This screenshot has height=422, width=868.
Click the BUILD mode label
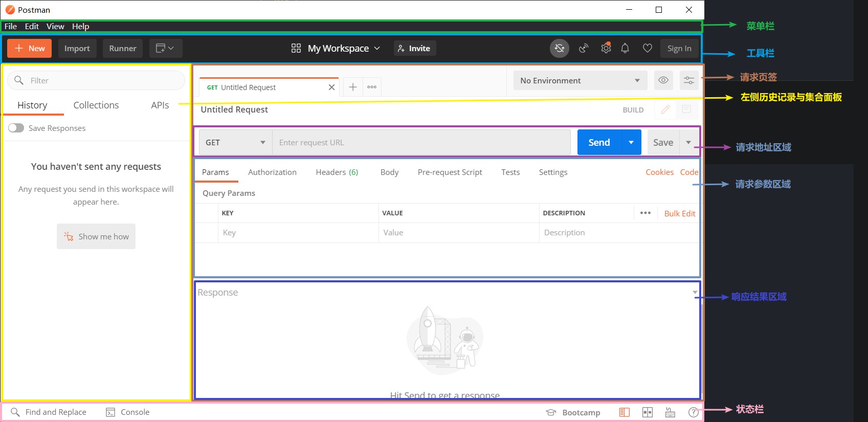point(633,110)
